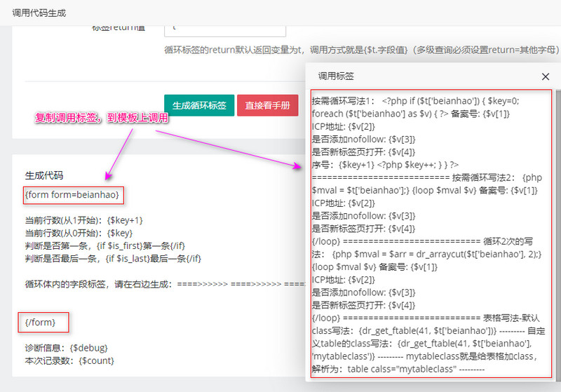Click the 调用标签 dialog title

click(x=336, y=76)
